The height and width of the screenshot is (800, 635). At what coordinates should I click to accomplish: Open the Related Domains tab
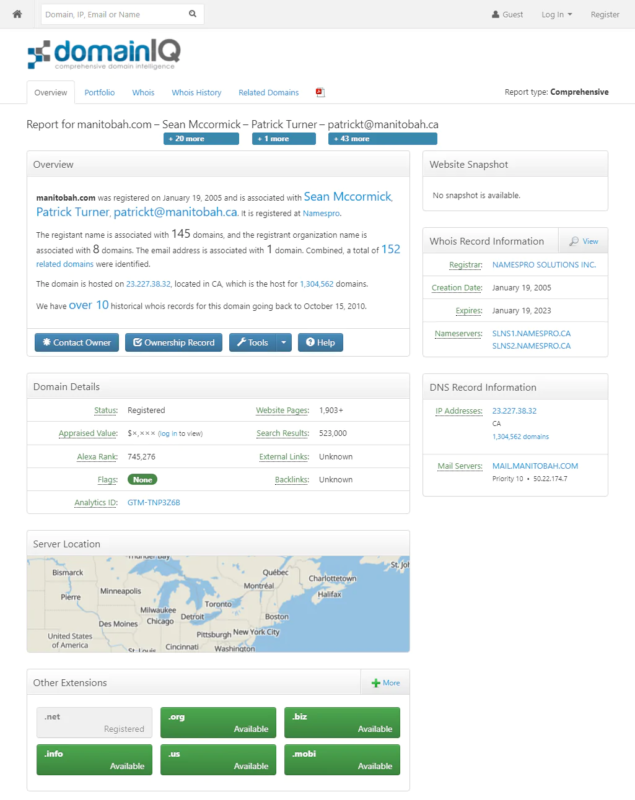[x=269, y=92]
